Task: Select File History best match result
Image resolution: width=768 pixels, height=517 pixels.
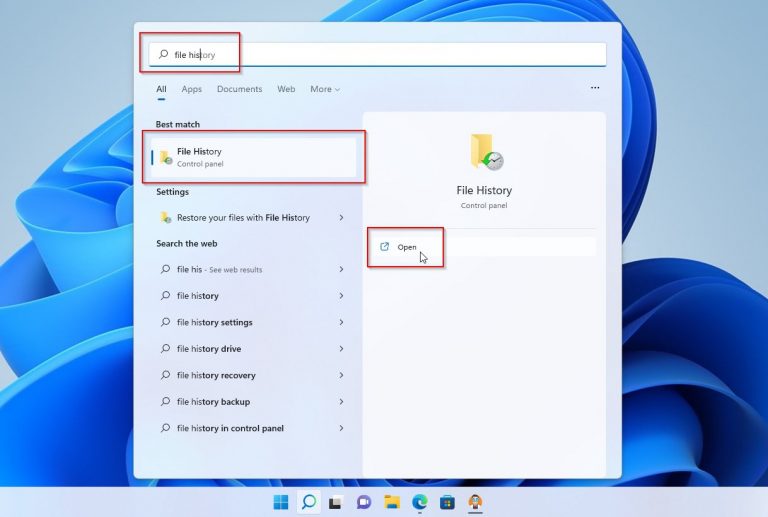Action: pos(254,157)
